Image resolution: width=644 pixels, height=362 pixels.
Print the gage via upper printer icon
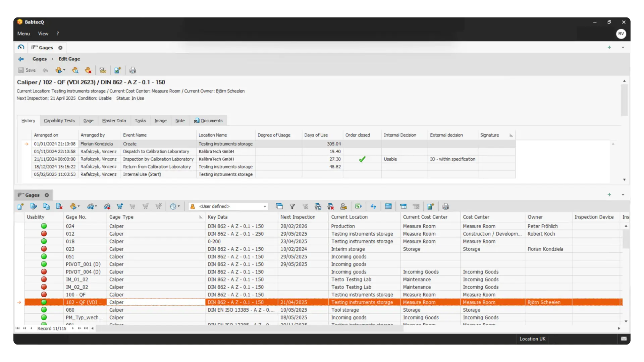[x=133, y=70]
